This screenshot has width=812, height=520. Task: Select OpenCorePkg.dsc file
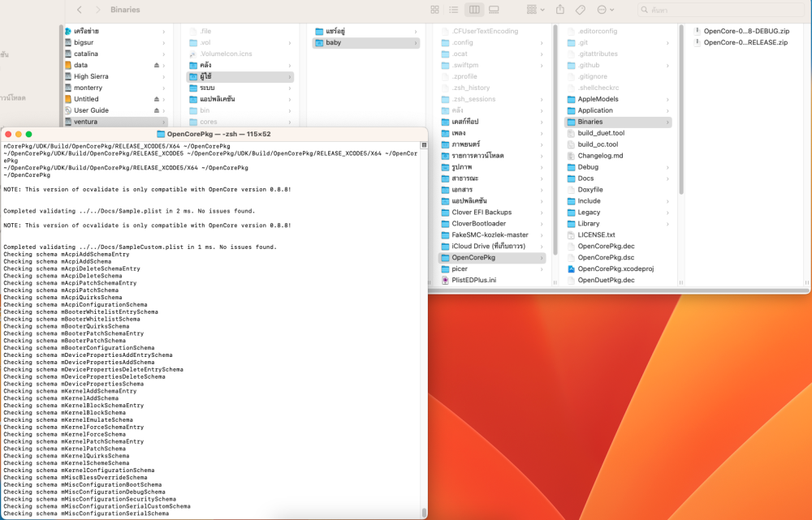(618, 257)
